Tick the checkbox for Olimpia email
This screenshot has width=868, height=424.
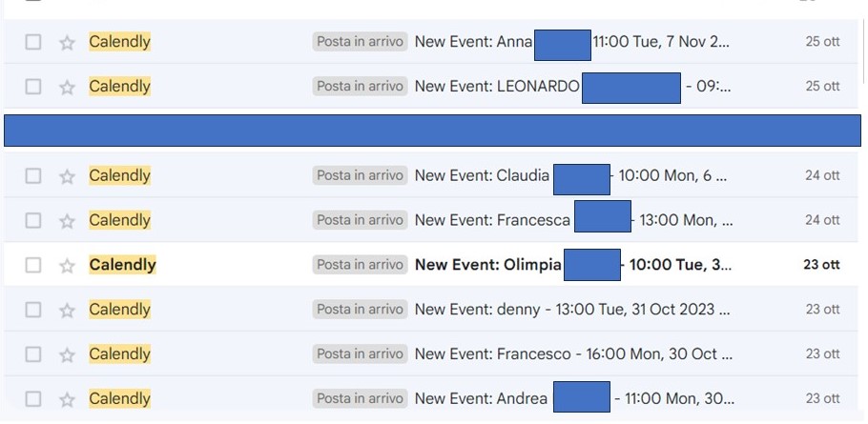33,265
